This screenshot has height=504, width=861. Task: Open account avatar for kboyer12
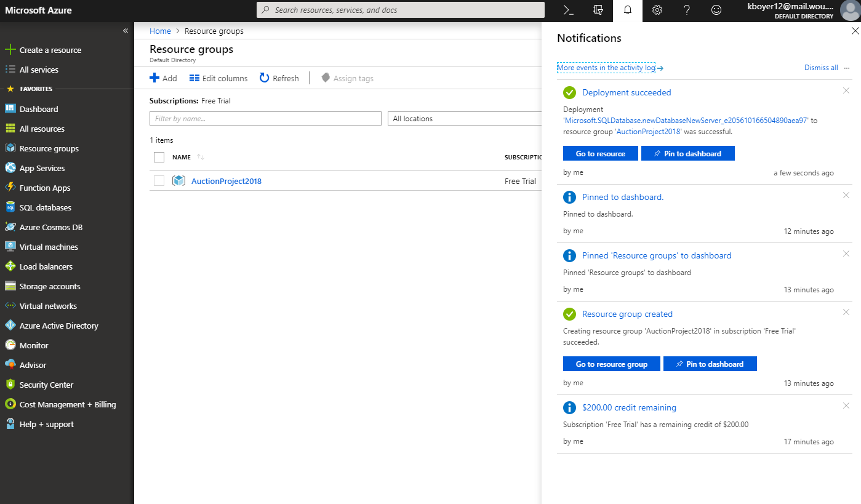click(849, 10)
